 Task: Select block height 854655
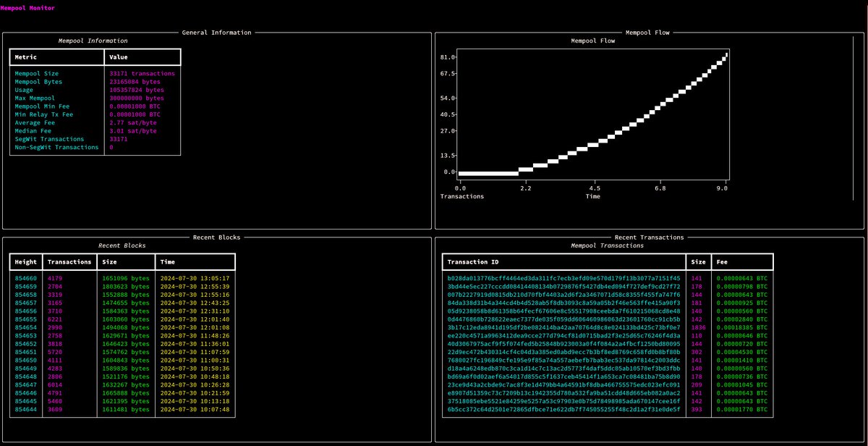pyautogui.click(x=26, y=319)
